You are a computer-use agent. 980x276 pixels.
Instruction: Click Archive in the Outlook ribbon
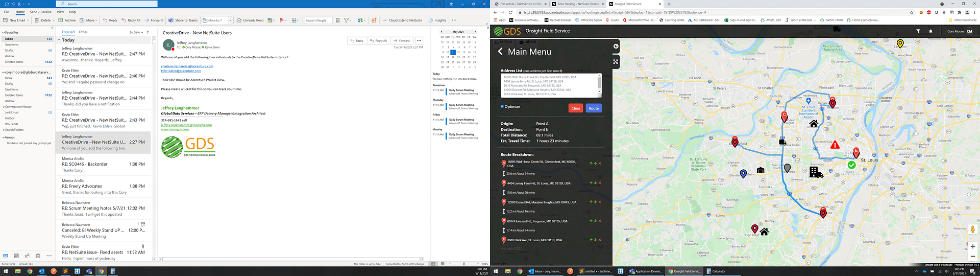pos(67,20)
